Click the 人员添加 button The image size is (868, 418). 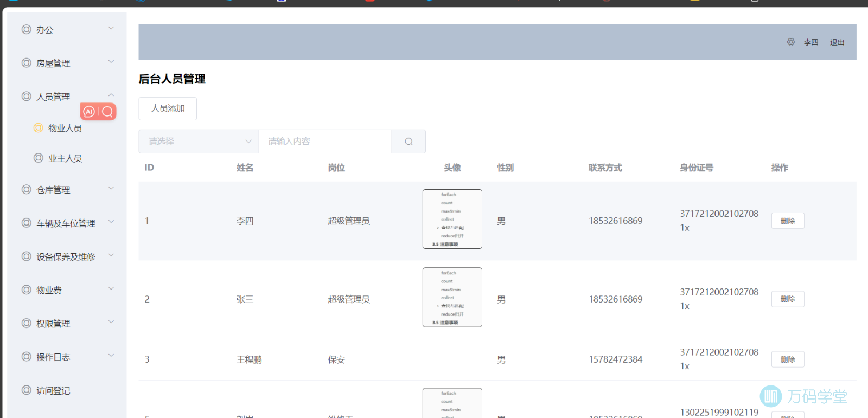[168, 108]
